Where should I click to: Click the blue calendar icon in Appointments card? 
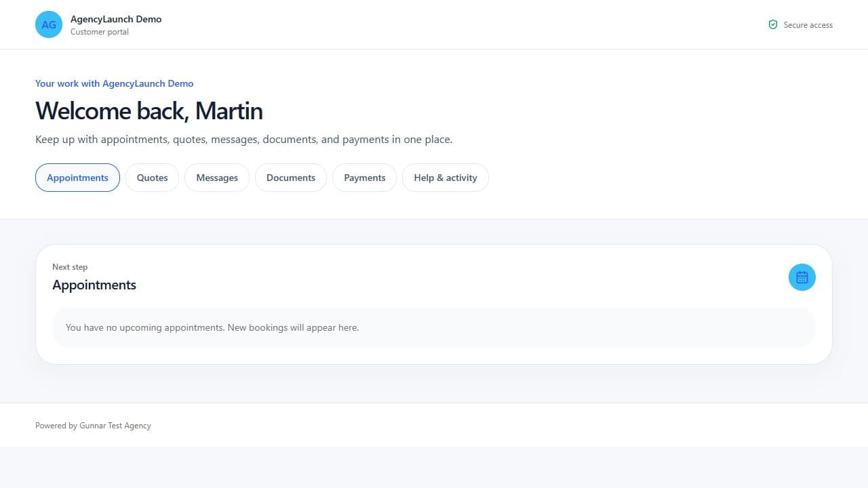click(x=802, y=277)
